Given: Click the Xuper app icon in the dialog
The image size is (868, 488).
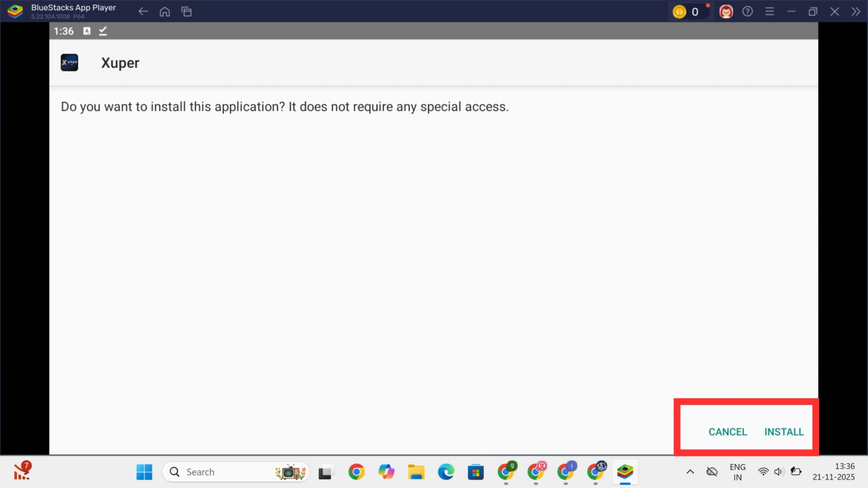Looking at the screenshot, I should coord(69,62).
